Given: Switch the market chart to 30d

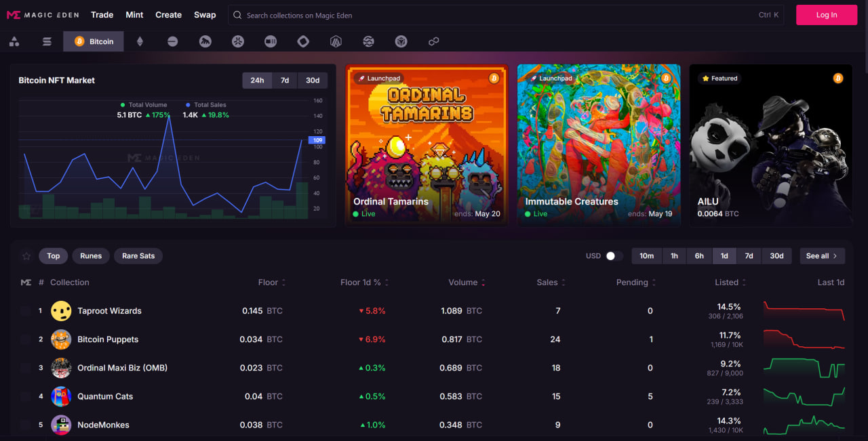Looking at the screenshot, I should click(313, 80).
